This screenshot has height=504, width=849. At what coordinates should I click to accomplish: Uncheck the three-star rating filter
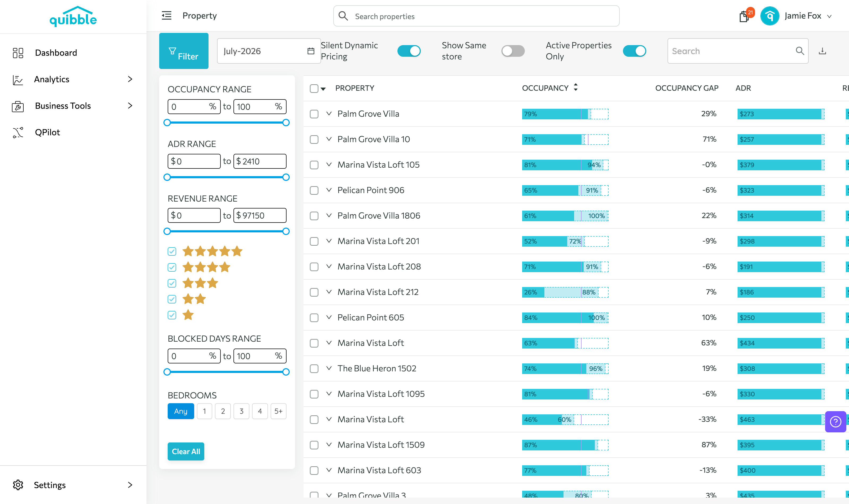(172, 283)
